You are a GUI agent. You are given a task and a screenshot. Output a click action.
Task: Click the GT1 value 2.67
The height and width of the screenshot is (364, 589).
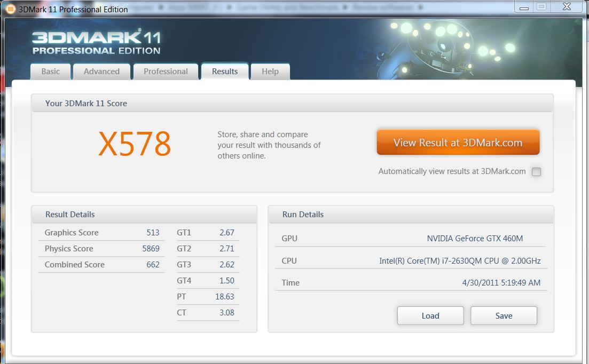227,233
